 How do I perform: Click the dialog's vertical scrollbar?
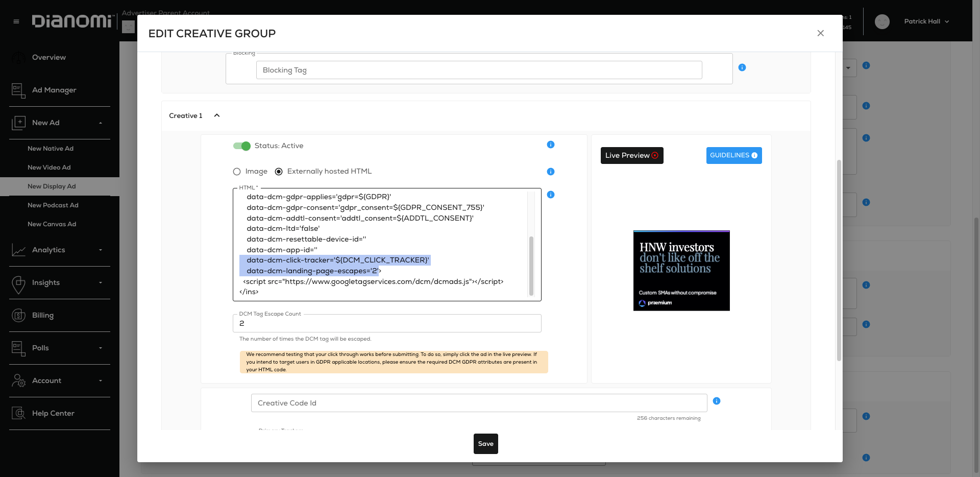839,260
